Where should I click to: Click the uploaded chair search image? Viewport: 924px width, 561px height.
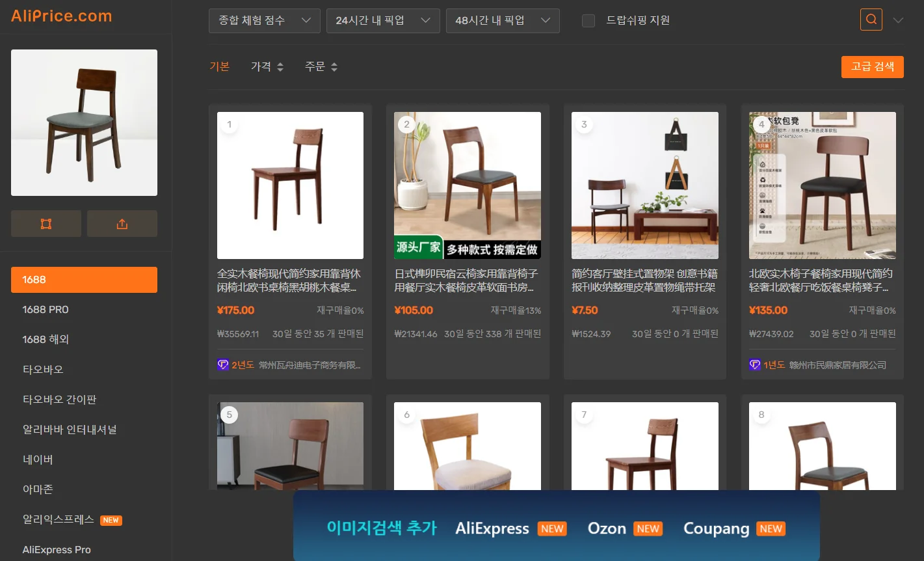84,122
